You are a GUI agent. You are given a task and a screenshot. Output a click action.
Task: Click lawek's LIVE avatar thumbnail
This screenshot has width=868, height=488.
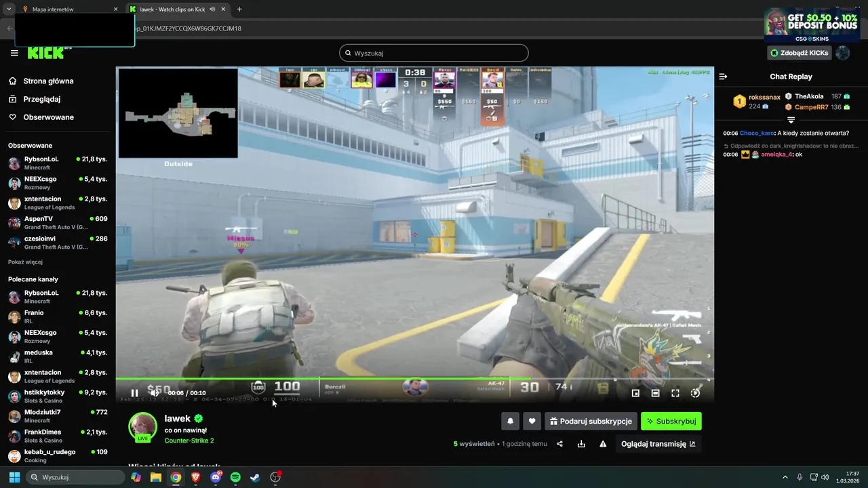click(x=143, y=427)
